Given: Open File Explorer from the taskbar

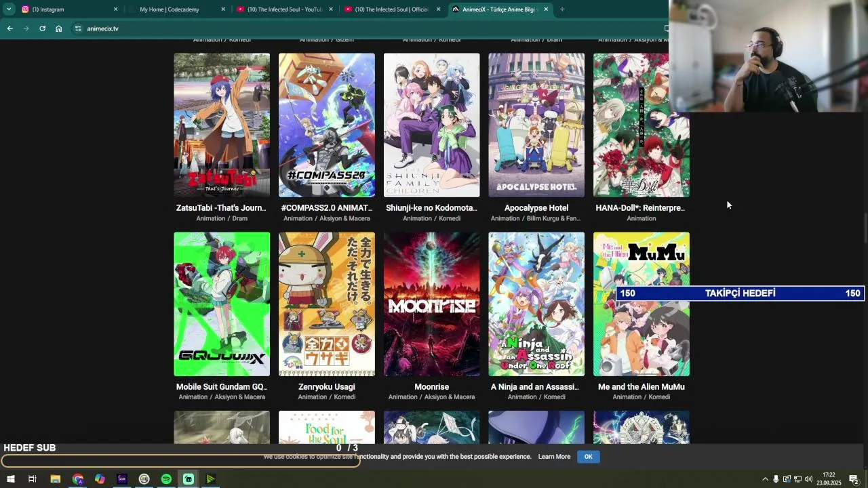Looking at the screenshot, I should (56, 479).
